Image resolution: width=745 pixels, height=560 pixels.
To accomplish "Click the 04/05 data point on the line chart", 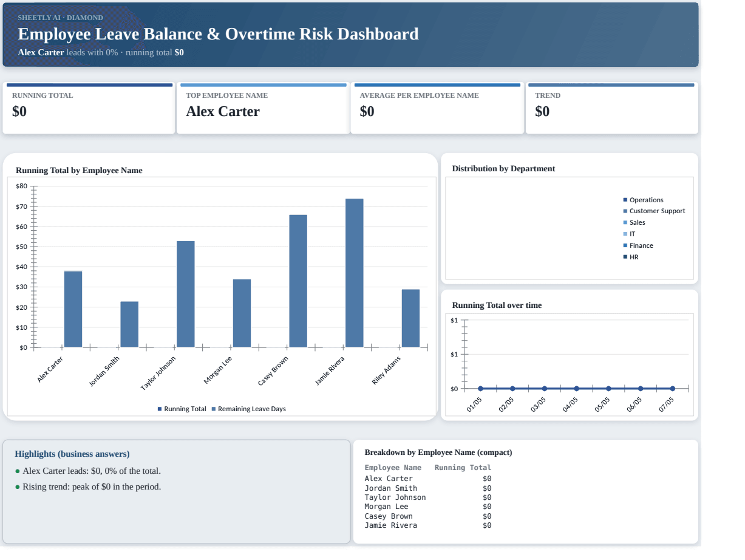I will pos(577,389).
